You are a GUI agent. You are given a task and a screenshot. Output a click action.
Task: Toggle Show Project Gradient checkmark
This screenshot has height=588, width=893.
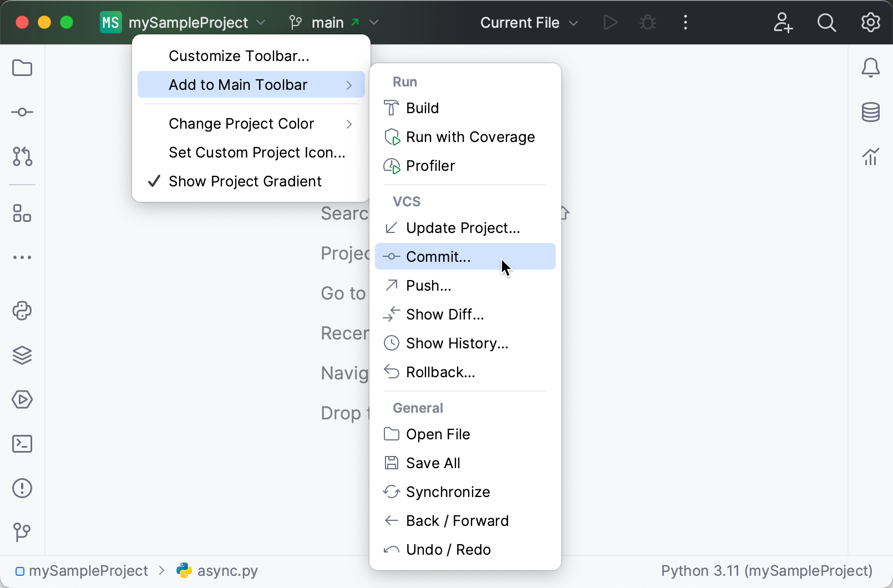(x=154, y=181)
